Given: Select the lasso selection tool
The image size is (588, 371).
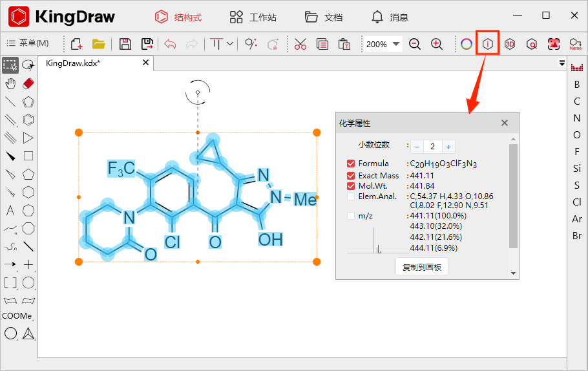Looking at the screenshot, I should pyautogui.click(x=28, y=65).
